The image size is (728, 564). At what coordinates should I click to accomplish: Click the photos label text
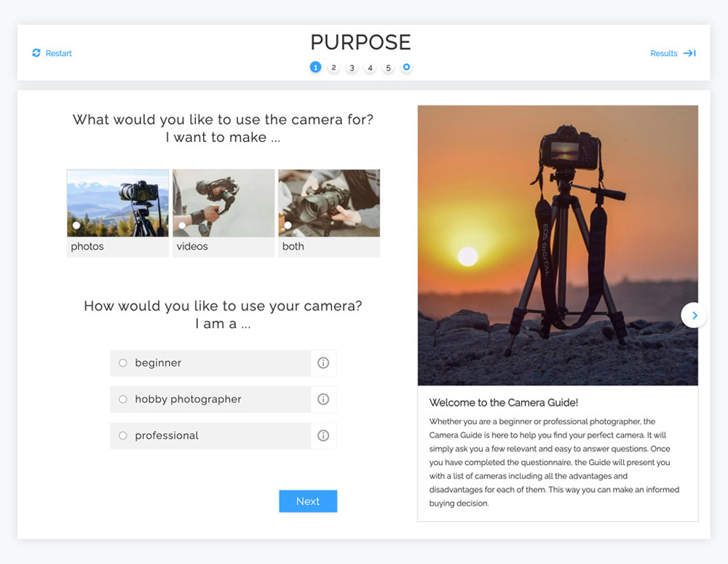tap(87, 247)
